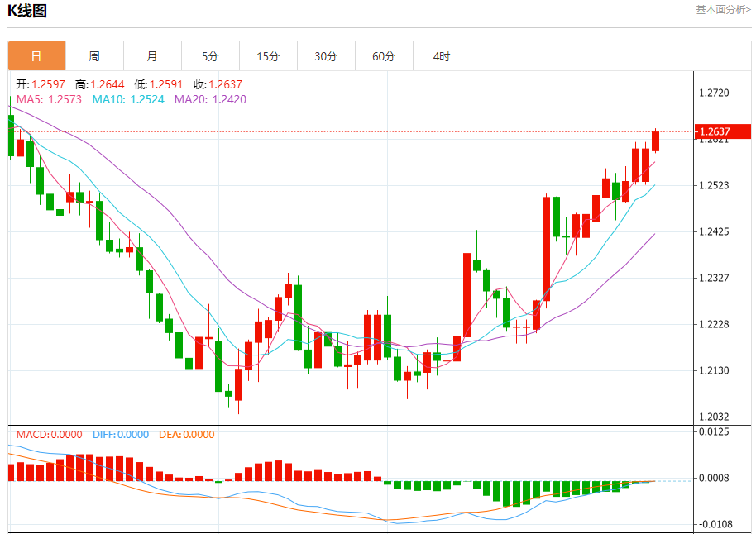Click the latest red candlestick at 1.2637

click(655, 141)
